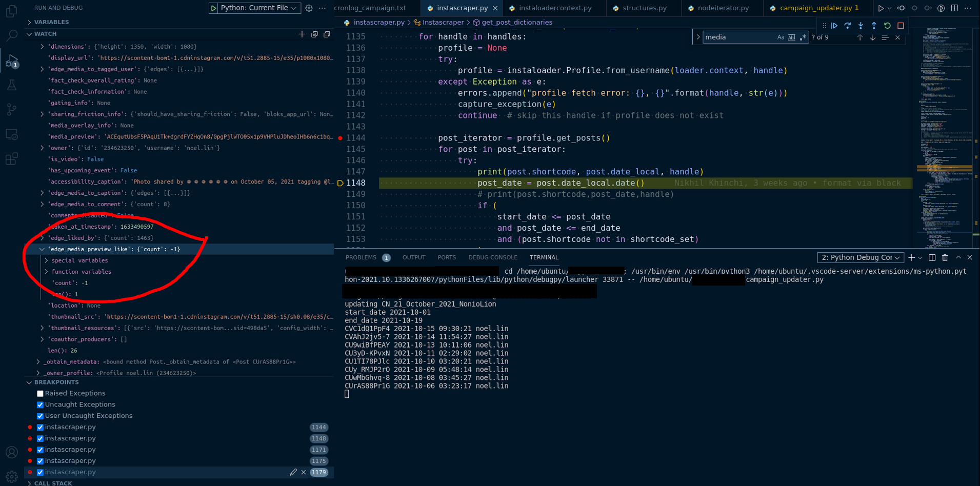Open the OUTPUT panel tab

click(414, 258)
